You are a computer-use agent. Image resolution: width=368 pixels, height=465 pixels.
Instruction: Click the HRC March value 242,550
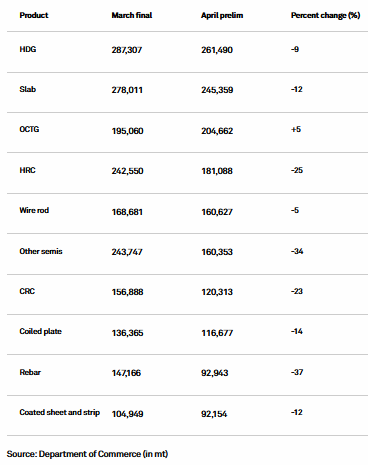[x=127, y=171]
